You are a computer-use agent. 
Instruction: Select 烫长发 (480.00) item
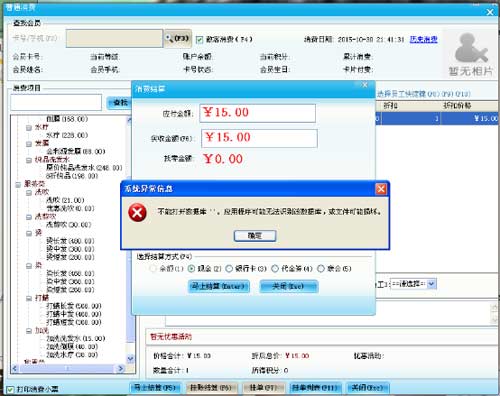click(70, 241)
